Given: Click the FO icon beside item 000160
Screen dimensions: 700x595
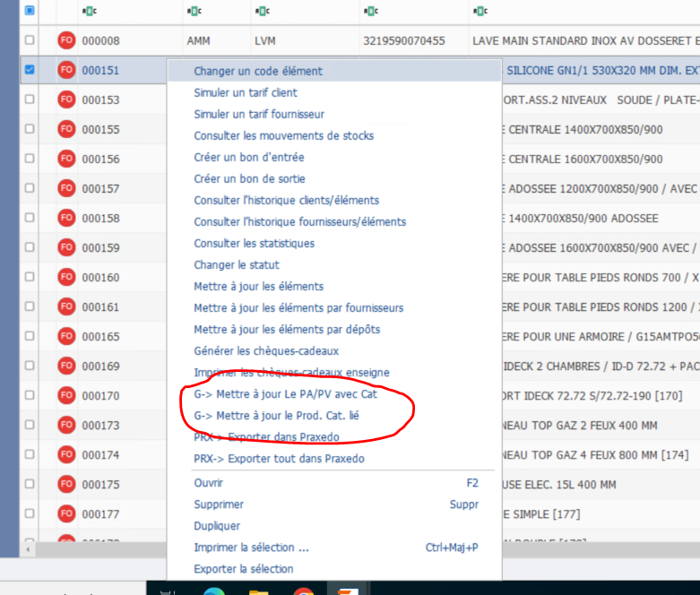Looking at the screenshot, I should 66,277.
